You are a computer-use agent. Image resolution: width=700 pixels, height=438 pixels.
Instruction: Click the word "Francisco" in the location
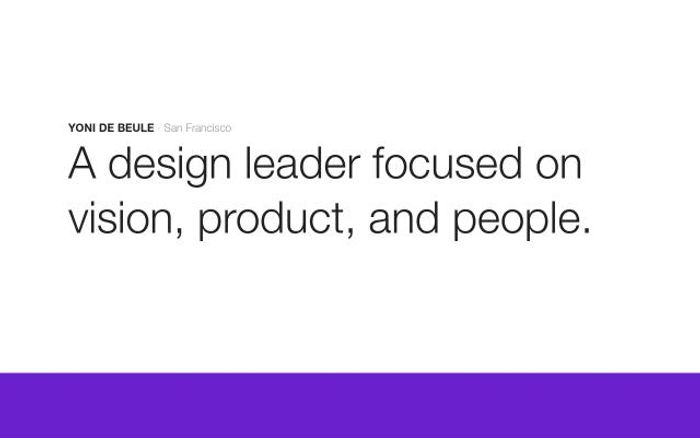[207, 128]
